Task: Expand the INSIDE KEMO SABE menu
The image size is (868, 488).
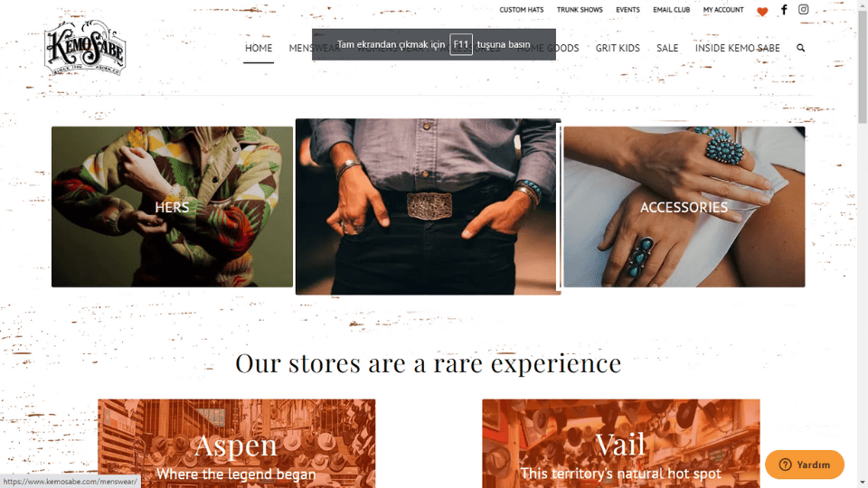Action: click(x=738, y=48)
